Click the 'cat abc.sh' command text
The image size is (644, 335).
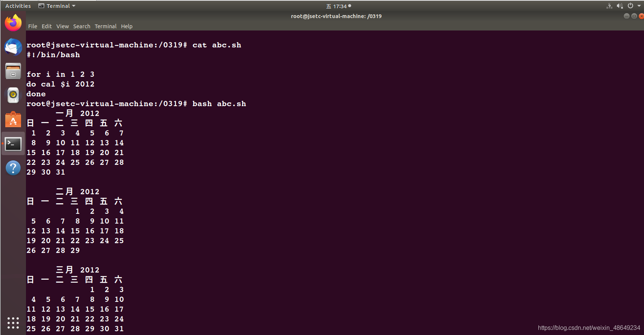(217, 45)
